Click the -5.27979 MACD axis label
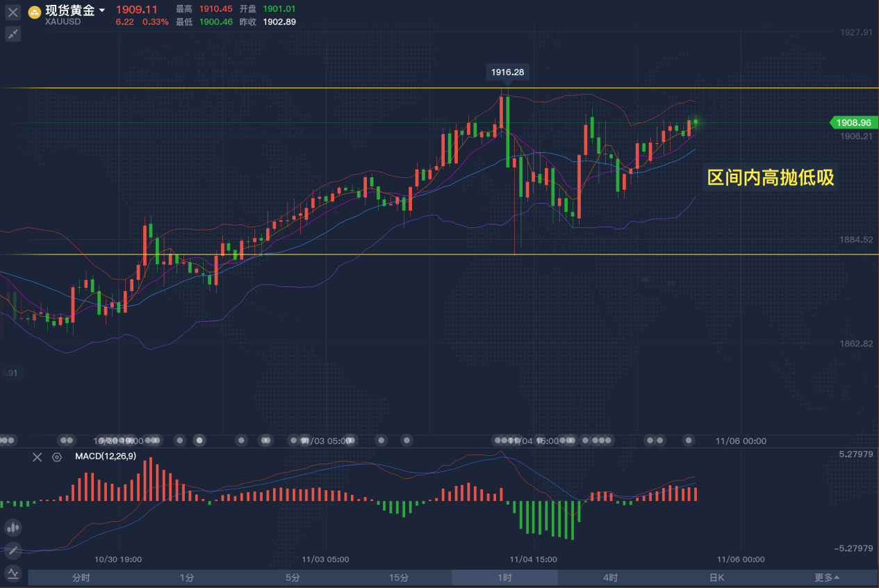The width and height of the screenshot is (879, 588). [854, 548]
